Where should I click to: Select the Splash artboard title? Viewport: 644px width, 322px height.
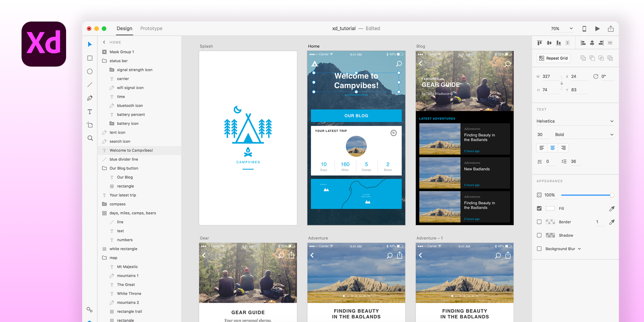click(x=206, y=46)
